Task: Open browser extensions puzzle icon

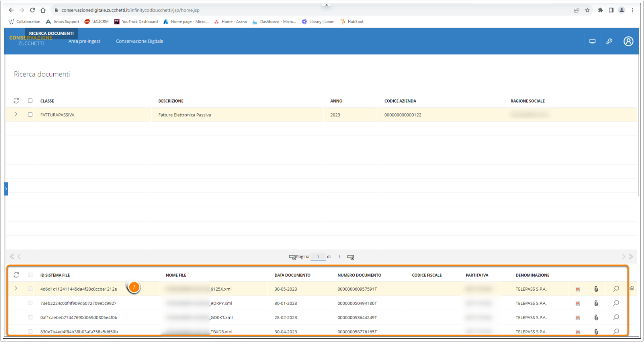Action: [x=600, y=10]
